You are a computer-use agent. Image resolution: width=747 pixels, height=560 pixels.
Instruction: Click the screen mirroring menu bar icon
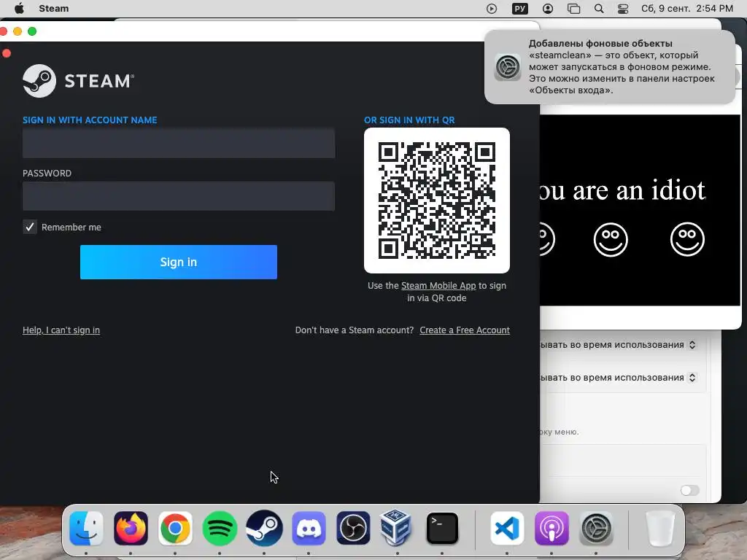(x=573, y=9)
